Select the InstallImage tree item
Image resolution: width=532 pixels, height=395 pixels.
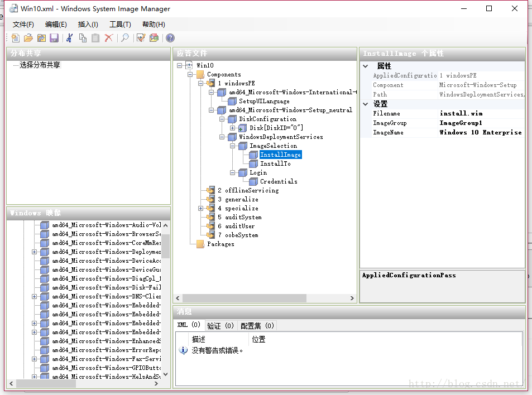(280, 155)
